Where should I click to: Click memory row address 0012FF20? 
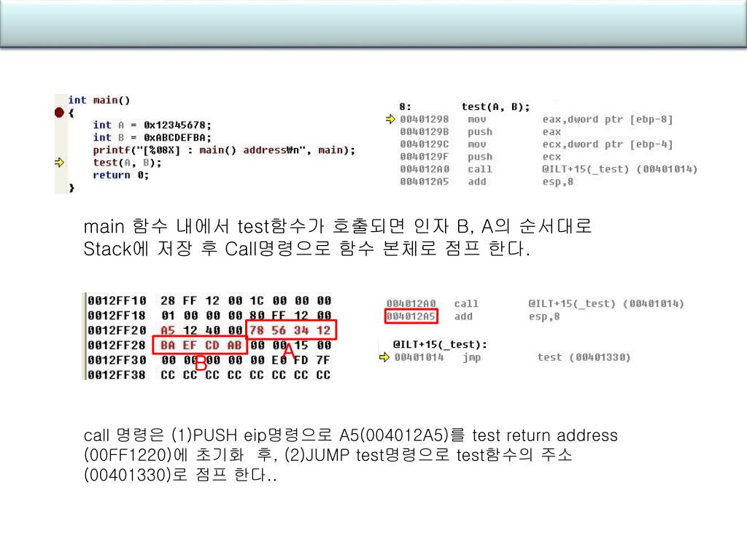pyautogui.click(x=117, y=330)
